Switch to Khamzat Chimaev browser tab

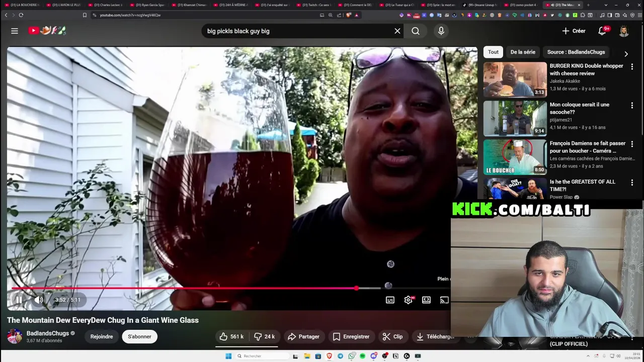click(x=189, y=5)
